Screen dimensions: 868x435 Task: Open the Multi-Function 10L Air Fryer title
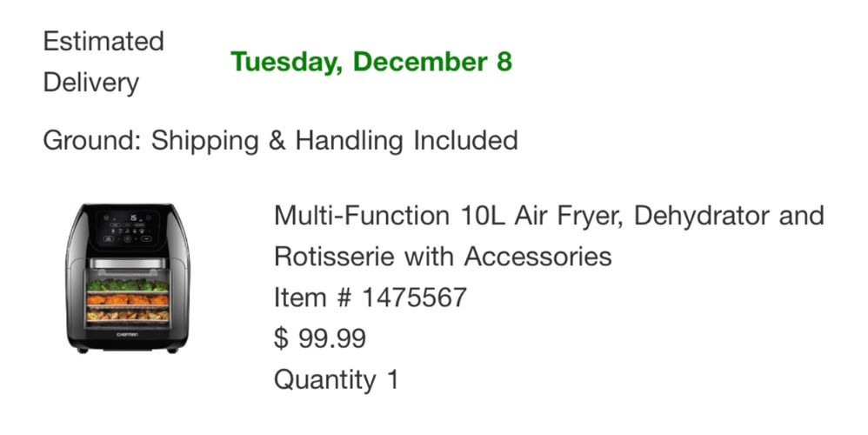(548, 215)
